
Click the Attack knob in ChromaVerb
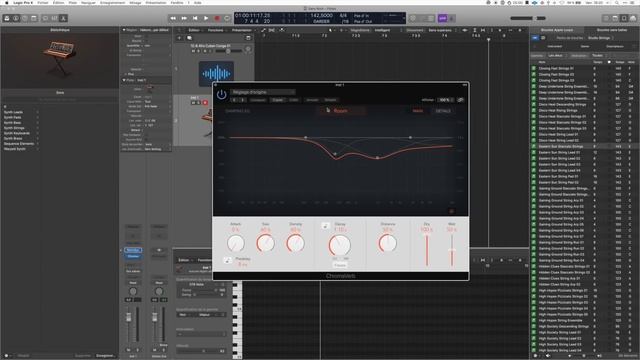236,244
